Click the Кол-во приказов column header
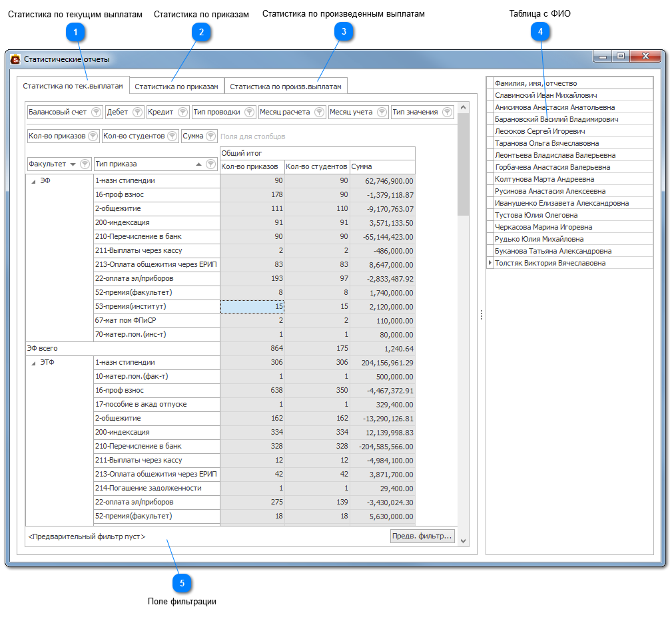The height and width of the screenshot is (617, 672). 252,167
